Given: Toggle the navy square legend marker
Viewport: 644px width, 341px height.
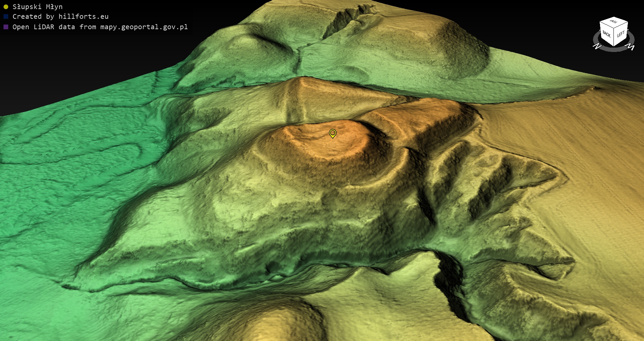Looking at the screenshot, I should [x=6, y=16].
